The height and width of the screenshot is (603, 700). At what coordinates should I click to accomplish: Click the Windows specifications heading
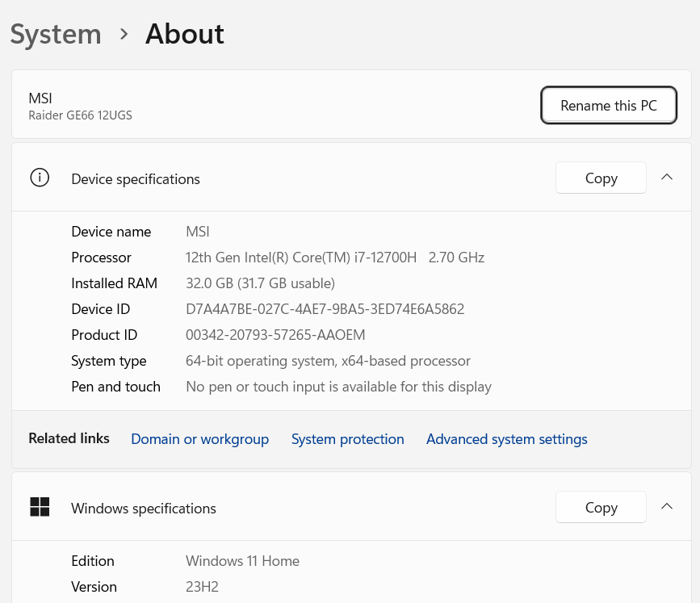143,509
